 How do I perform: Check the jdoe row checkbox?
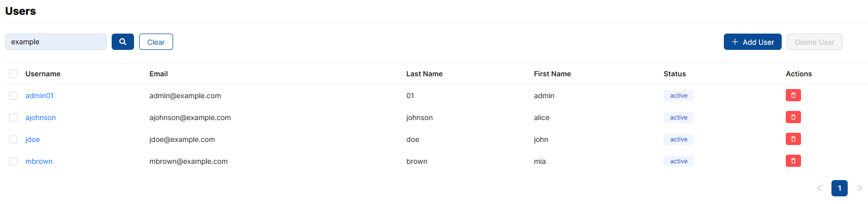[13, 139]
